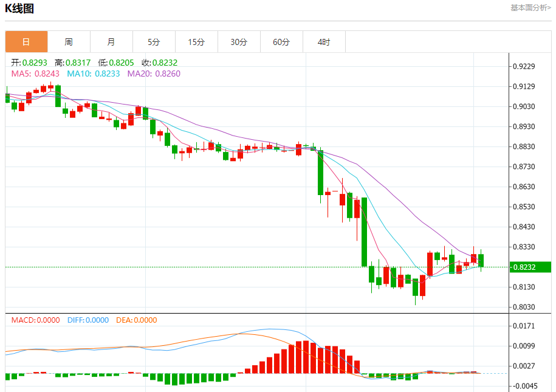556x392 pixels.
Task: Click the DEA:0.0000 readout
Action: 137,320
